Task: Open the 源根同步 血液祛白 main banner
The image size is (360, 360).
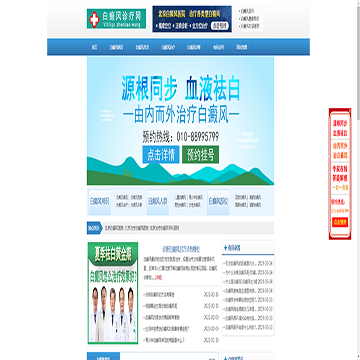Action: [180, 121]
